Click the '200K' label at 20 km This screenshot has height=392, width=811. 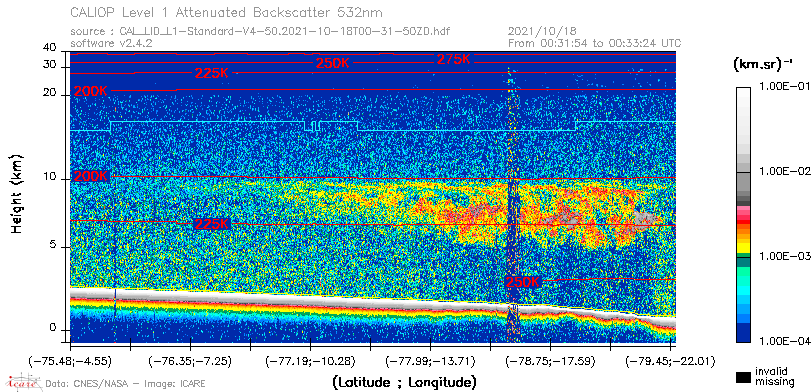click(91, 92)
